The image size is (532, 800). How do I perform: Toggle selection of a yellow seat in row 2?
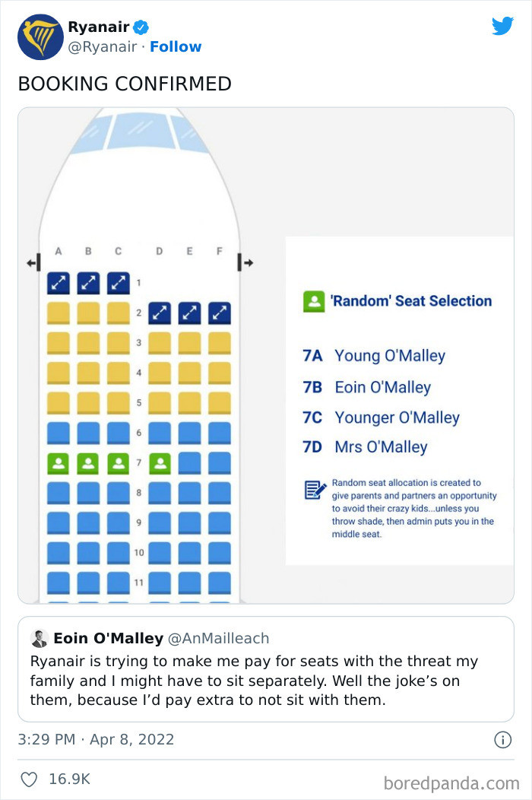point(59,313)
